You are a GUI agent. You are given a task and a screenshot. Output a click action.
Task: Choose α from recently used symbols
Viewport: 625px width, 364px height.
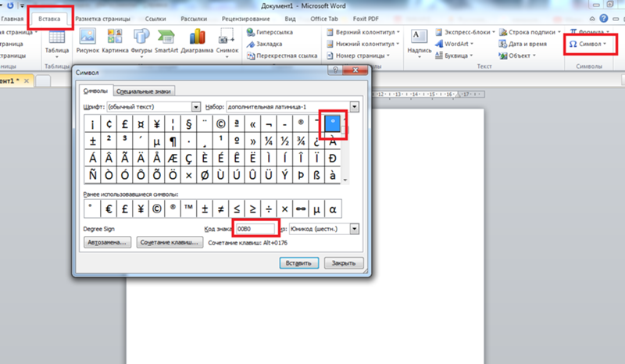333,209
